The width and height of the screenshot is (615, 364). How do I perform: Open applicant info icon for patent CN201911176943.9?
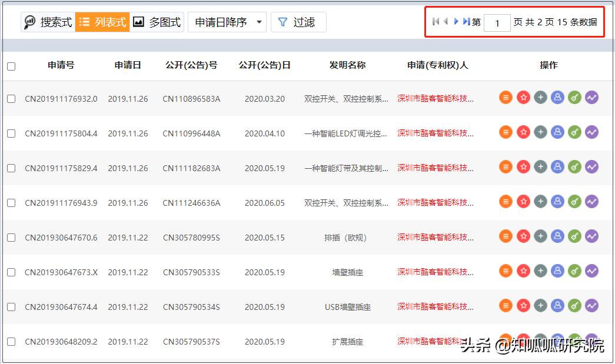557,201
